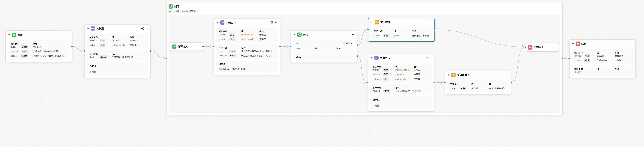Click the ELSE branch output port of 判断

tap(357, 56)
